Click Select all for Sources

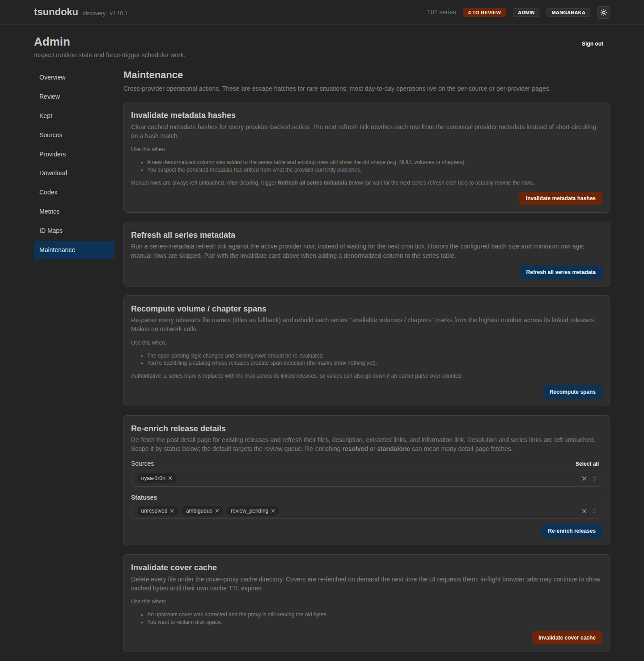pos(587,464)
